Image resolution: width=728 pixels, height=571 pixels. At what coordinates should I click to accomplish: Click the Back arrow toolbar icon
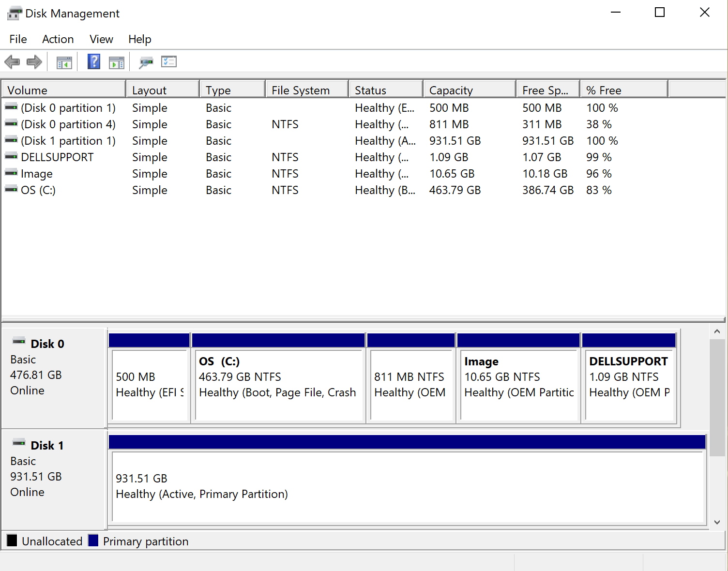pyautogui.click(x=12, y=62)
